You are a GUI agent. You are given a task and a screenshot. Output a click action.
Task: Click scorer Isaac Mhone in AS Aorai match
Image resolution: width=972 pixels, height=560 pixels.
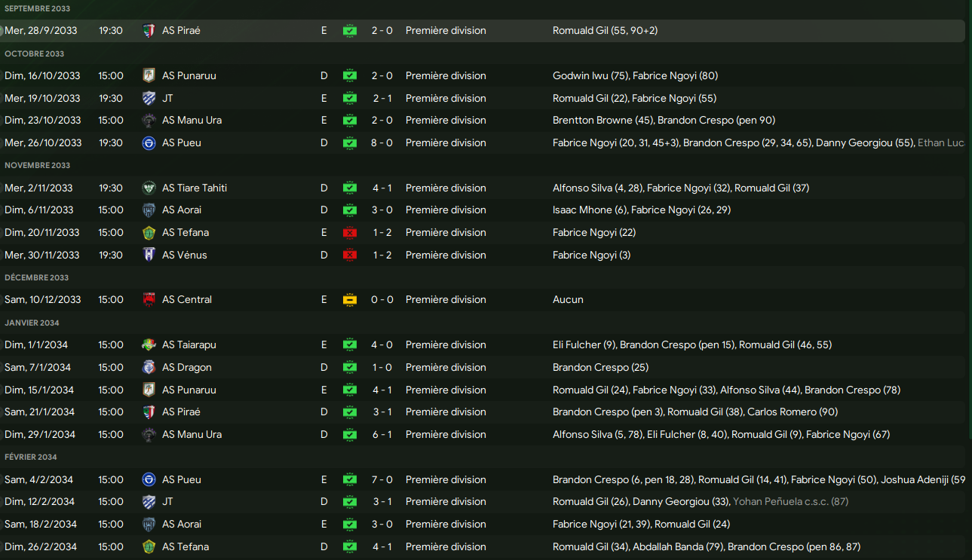pos(581,210)
